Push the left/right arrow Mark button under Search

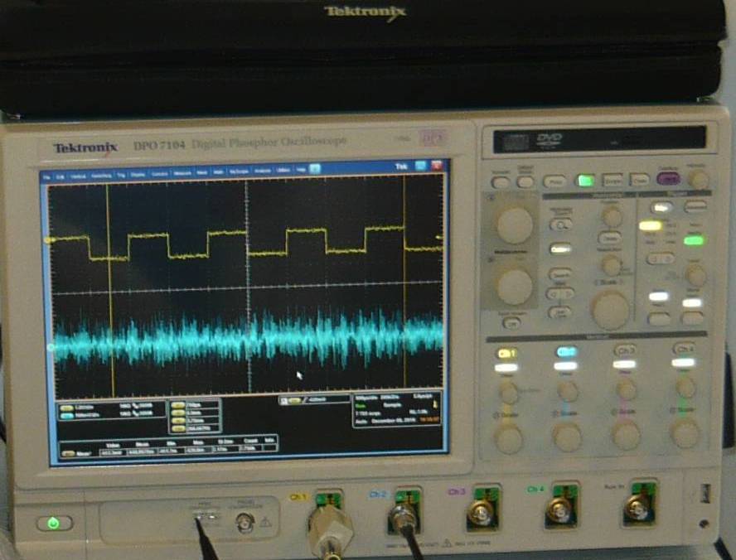coord(559,294)
